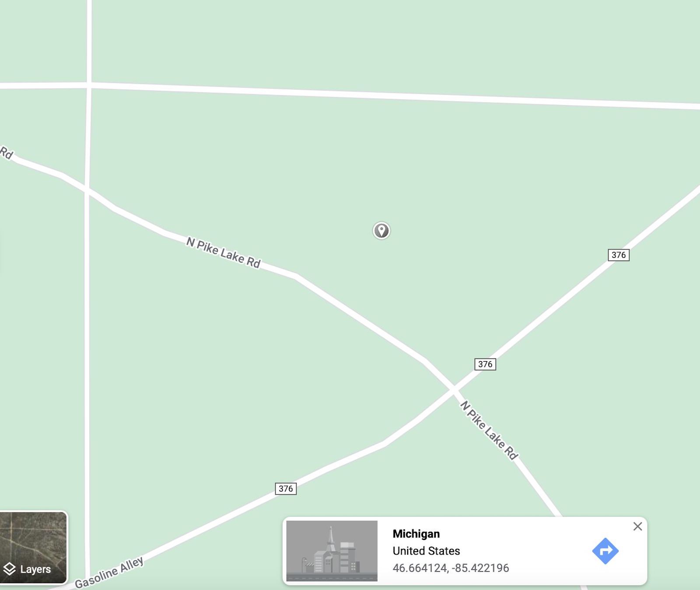Toggle map type using the Layers label

35,569
